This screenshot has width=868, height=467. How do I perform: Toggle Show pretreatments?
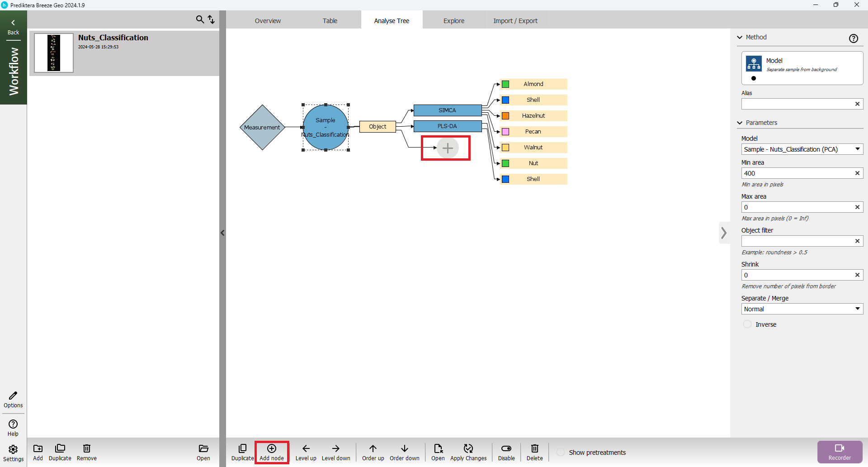(x=561, y=453)
